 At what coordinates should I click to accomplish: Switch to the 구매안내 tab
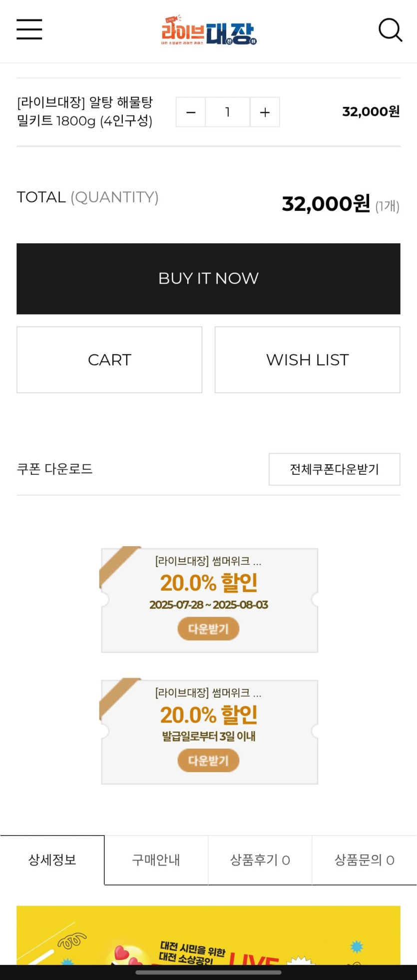tap(156, 860)
